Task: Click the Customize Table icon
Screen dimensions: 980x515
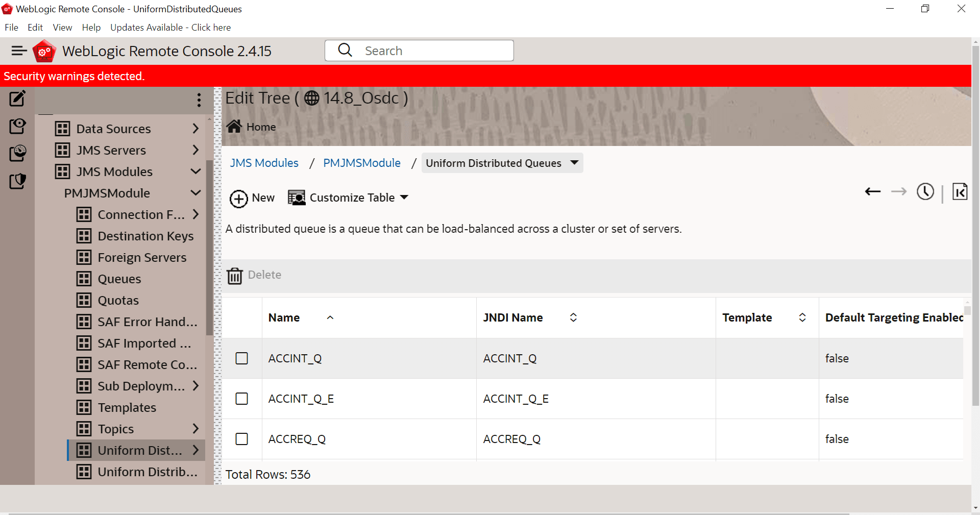Action: 297,198
